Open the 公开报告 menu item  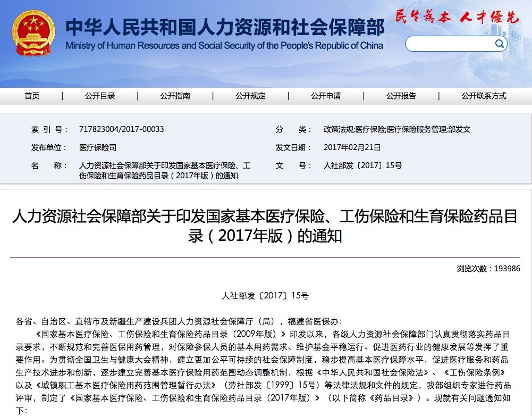click(401, 96)
